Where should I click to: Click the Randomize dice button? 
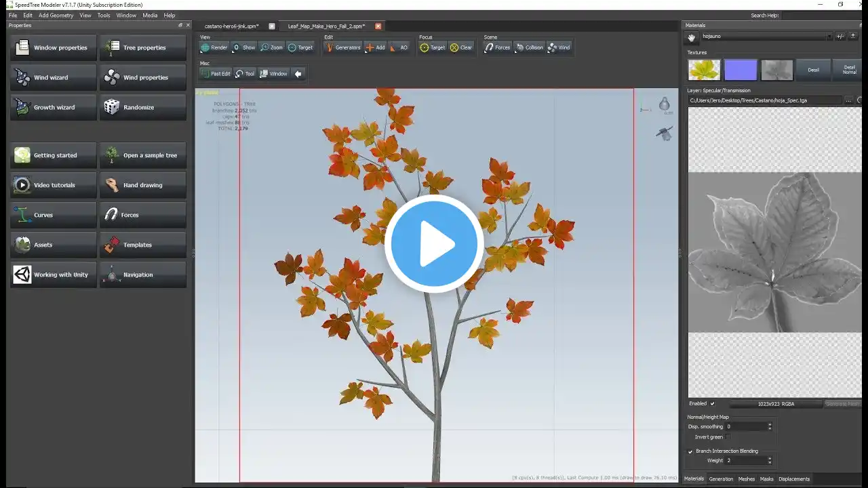(143, 107)
